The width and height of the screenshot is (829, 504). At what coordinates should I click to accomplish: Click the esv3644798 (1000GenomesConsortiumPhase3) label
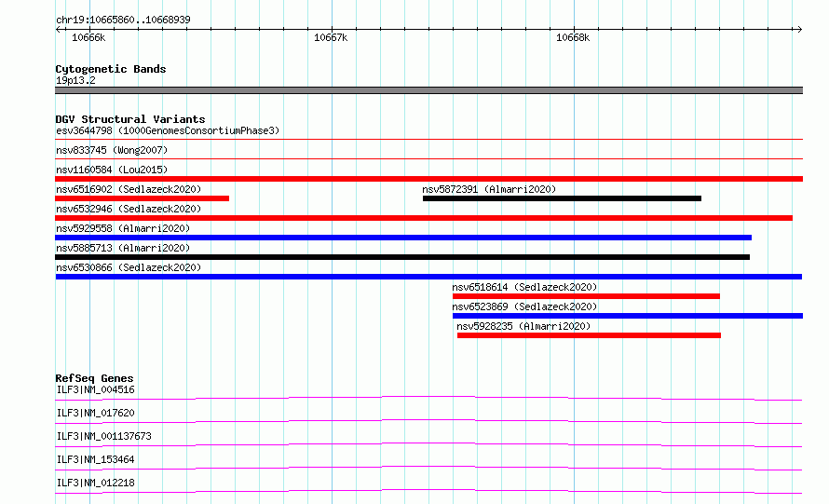(168, 130)
